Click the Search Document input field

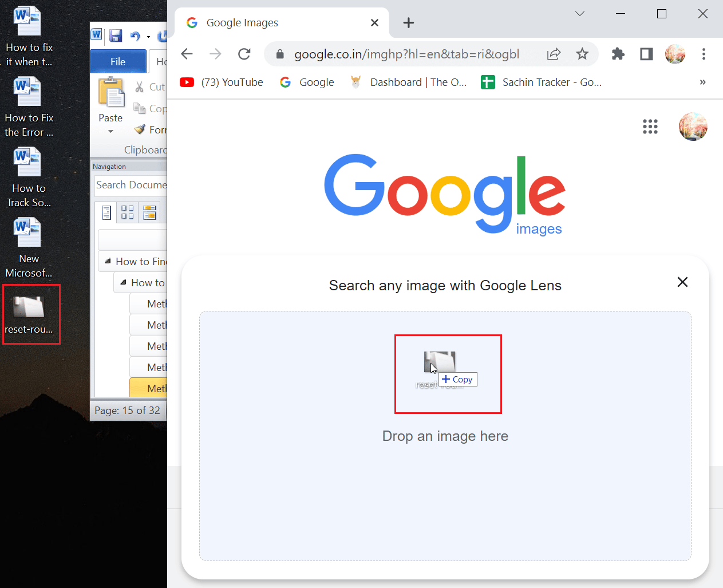pos(131,184)
